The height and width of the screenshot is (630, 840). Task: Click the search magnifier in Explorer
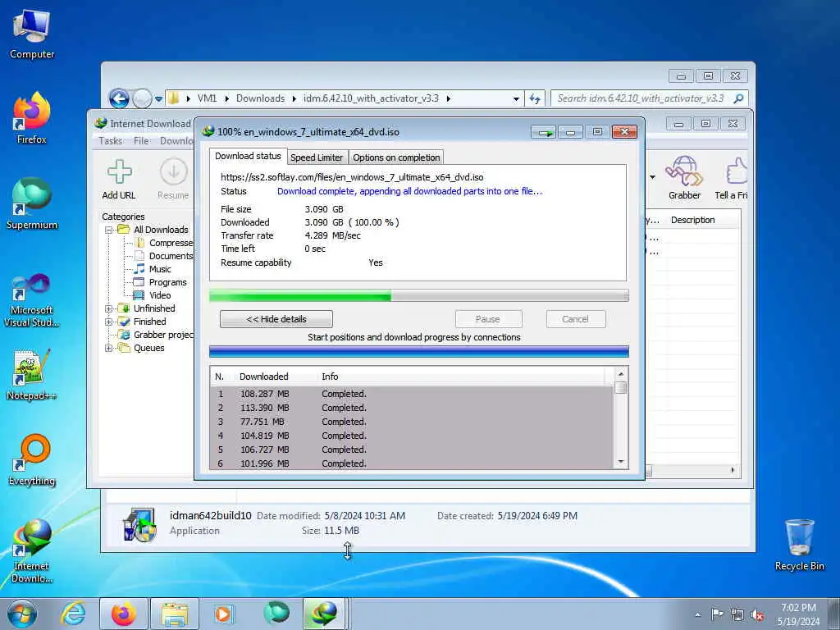click(739, 98)
